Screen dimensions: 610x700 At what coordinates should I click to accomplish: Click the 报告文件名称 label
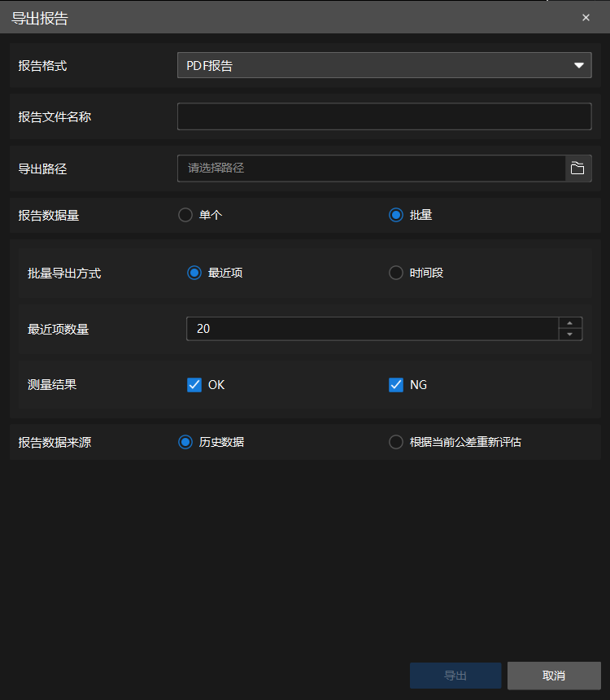pos(54,117)
